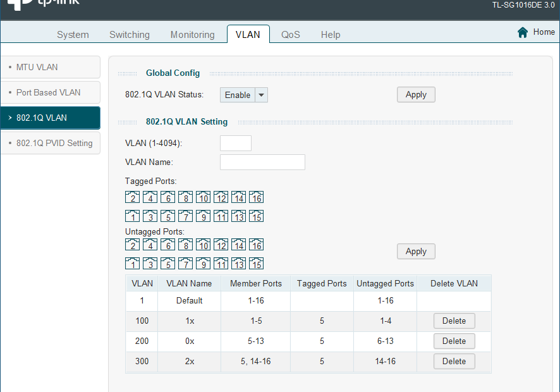Select untagged port 1 icon
Image resolution: width=560 pixels, height=392 pixels.
133,264
